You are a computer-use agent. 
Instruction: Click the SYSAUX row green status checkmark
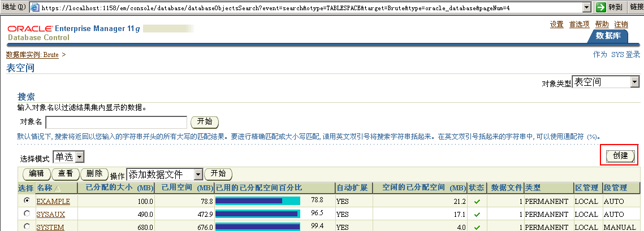click(x=477, y=215)
